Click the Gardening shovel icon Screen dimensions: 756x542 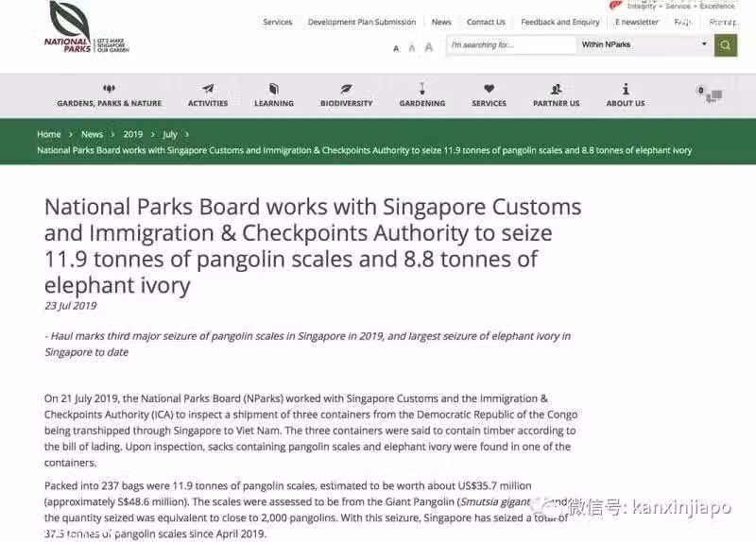tap(421, 89)
